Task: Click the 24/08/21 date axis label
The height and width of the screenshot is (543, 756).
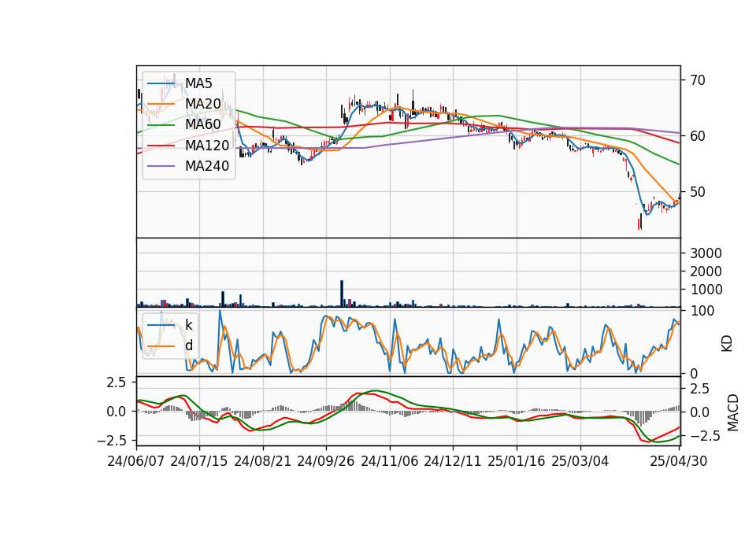Action: click(263, 462)
